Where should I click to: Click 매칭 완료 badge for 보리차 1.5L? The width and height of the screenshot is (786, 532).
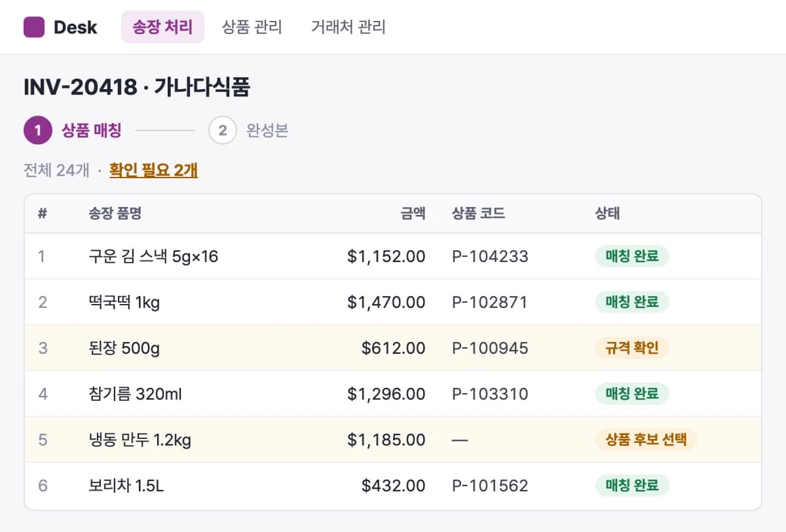[x=632, y=485]
